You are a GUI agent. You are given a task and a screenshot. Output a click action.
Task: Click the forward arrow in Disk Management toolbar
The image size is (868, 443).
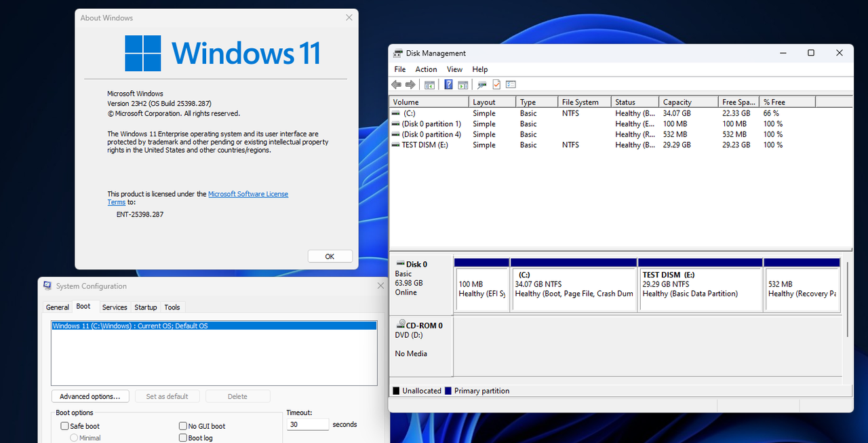click(410, 85)
